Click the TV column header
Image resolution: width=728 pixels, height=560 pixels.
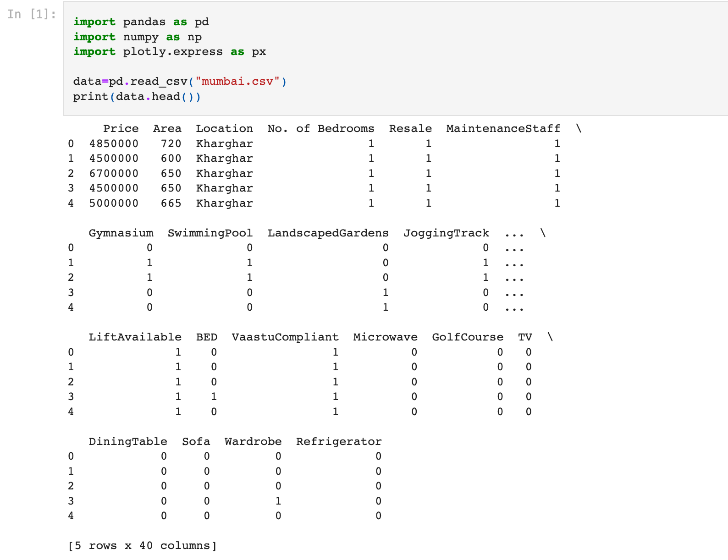click(x=525, y=337)
